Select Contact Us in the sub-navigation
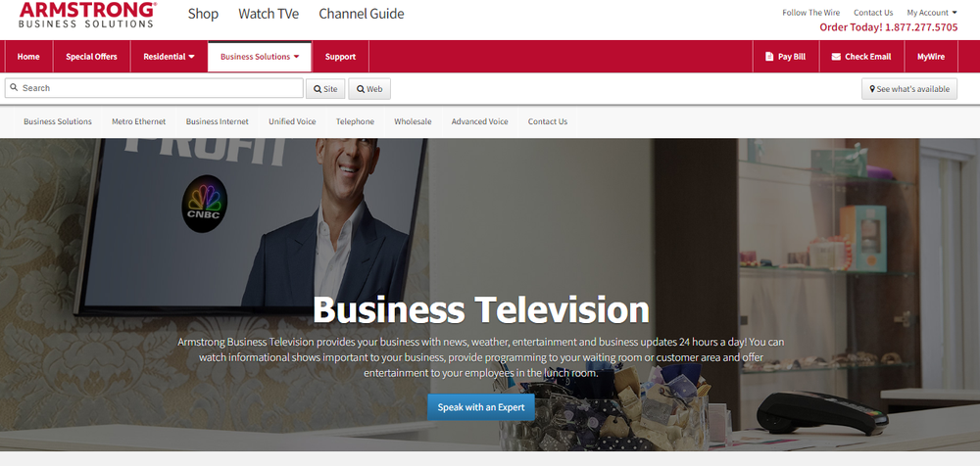 pos(548,121)
